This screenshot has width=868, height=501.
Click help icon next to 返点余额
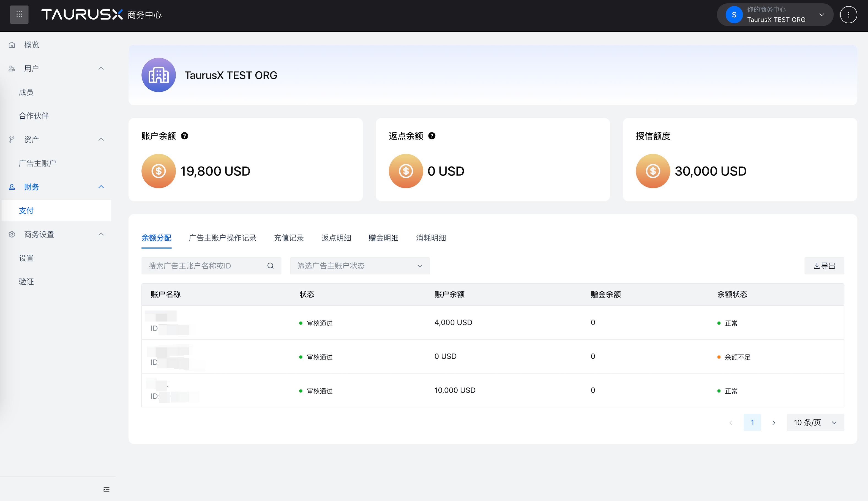[432, 136]
